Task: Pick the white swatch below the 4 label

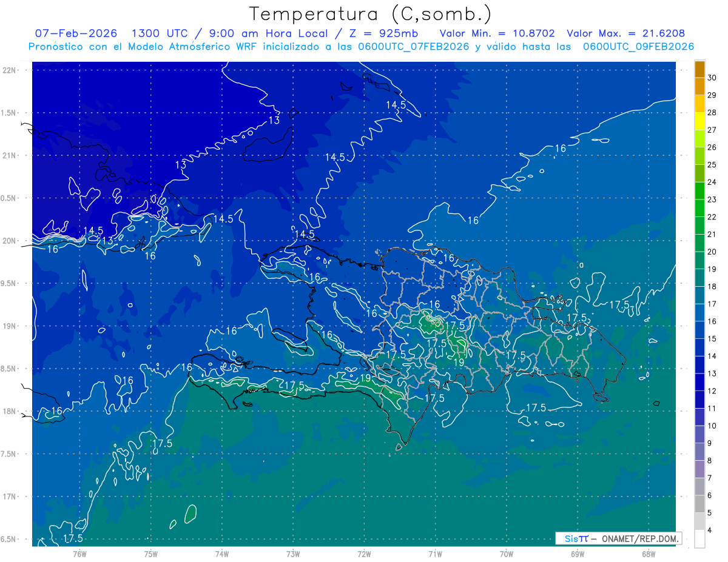Action: tap(699, 539)
